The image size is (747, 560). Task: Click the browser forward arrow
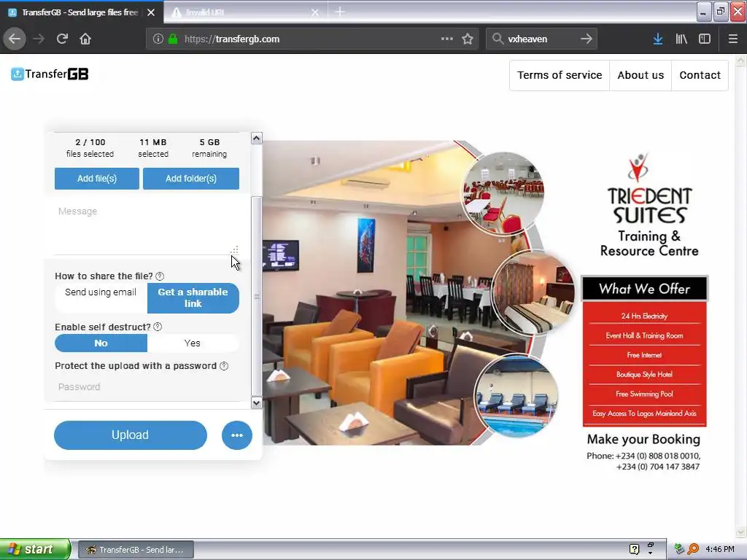(x=39, y=39)
